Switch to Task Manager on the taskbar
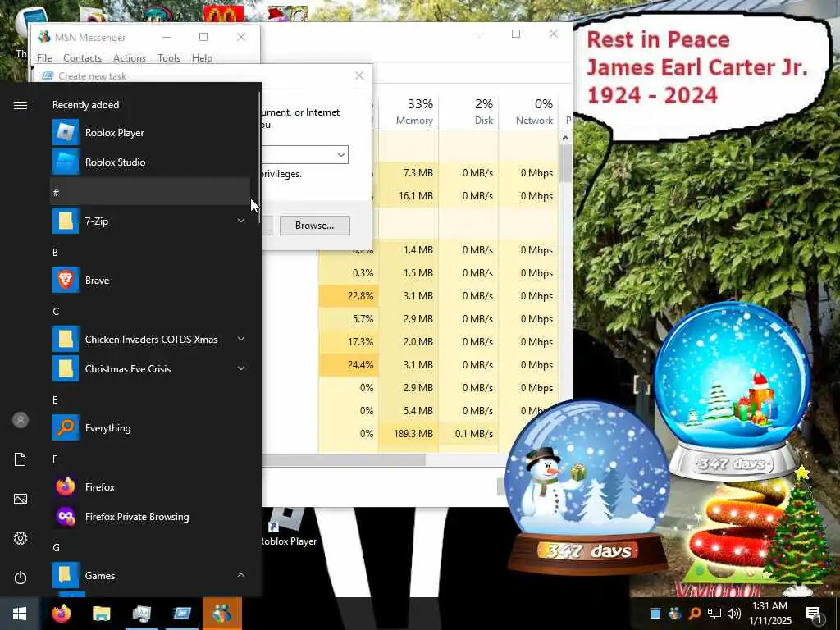The width and height of the screenshot is (840, 630). (x=141, y=614)
